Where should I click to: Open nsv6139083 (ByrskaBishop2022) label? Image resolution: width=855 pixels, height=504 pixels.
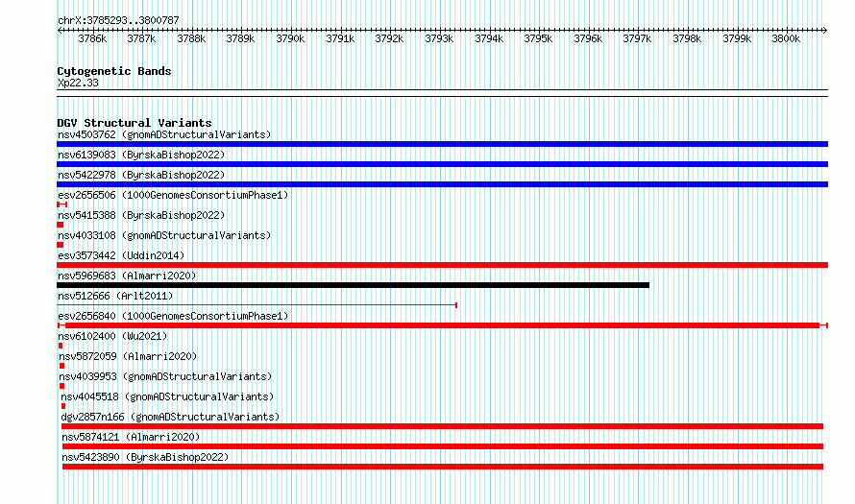click(x=141, y=155)
